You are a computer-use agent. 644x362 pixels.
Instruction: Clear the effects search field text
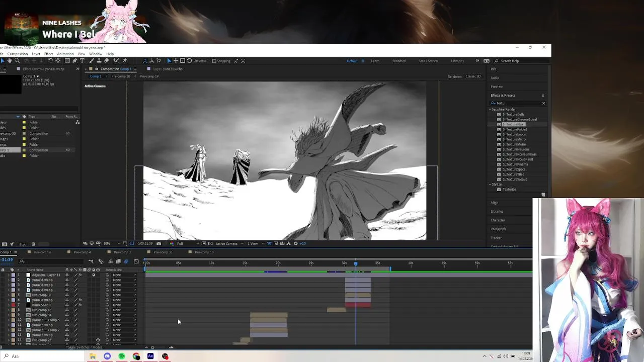pos(543,103)
